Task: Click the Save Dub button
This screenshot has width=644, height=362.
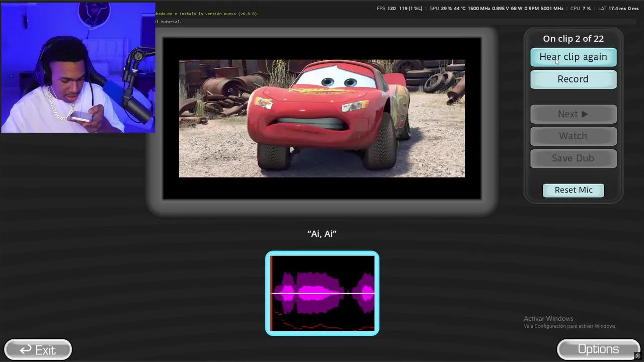Action: (x=573, y=158)
